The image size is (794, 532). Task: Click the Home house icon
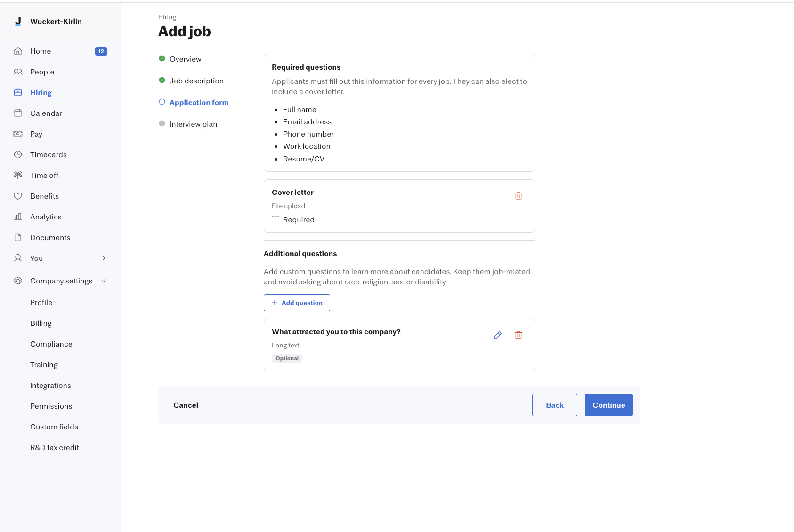click(x=18, y=51)
